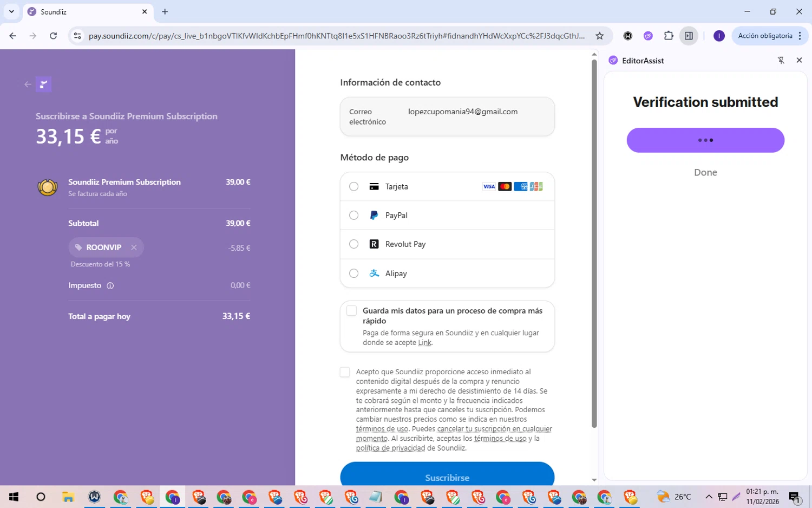Open a new browser tab
The image size is (812, 508).
tap(165, 11)
